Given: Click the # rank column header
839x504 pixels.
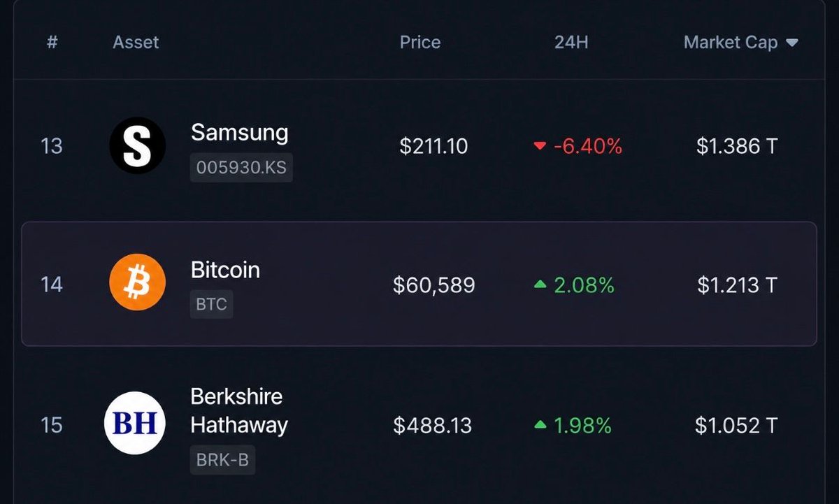Looking at the screenshot, I should (52, 42).
